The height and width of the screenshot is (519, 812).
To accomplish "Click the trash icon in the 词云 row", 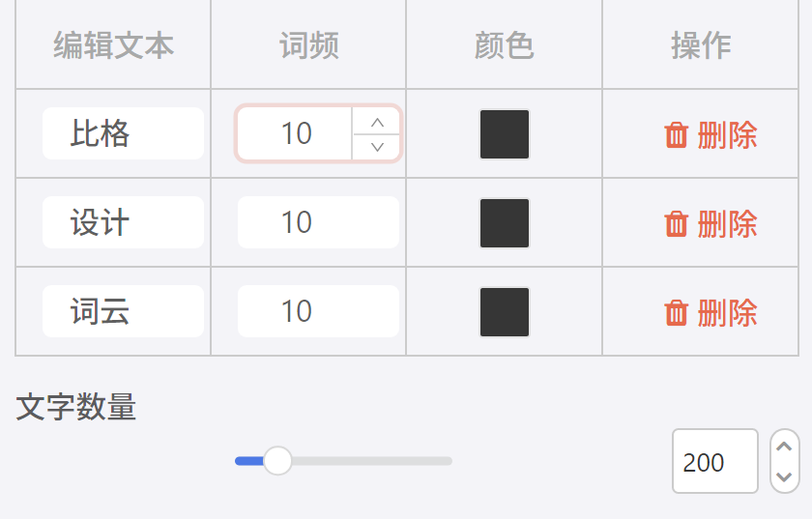I will pyautogui.click(x=677, y=312).
